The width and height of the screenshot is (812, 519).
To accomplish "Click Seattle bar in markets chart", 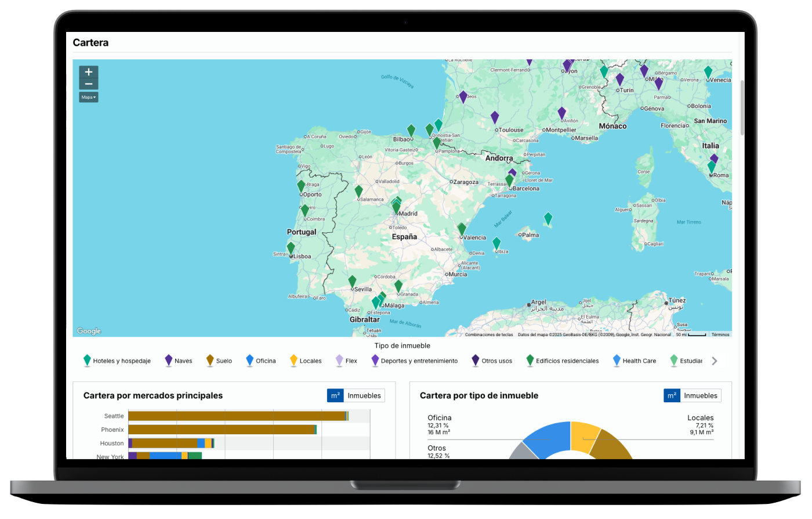I will (x=237, y=416).
